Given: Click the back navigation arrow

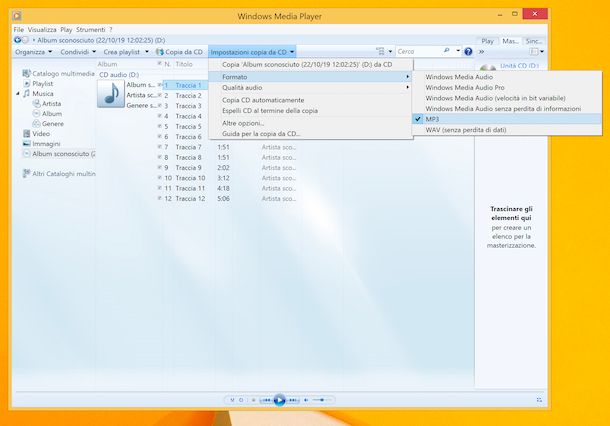Looking at the screenshot, I should (18, 40).
